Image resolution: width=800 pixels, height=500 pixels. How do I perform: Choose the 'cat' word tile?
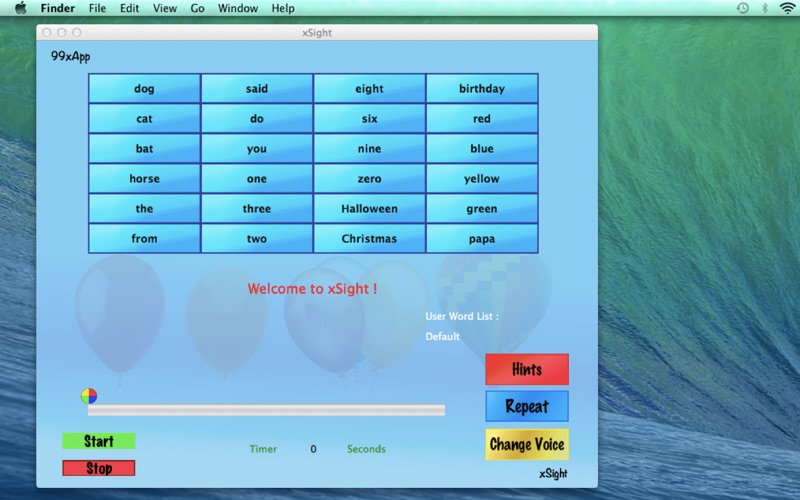(x=144, y=118)
